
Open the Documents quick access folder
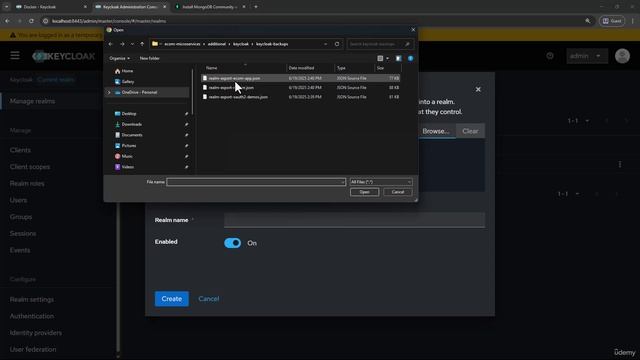click(132, 135)
